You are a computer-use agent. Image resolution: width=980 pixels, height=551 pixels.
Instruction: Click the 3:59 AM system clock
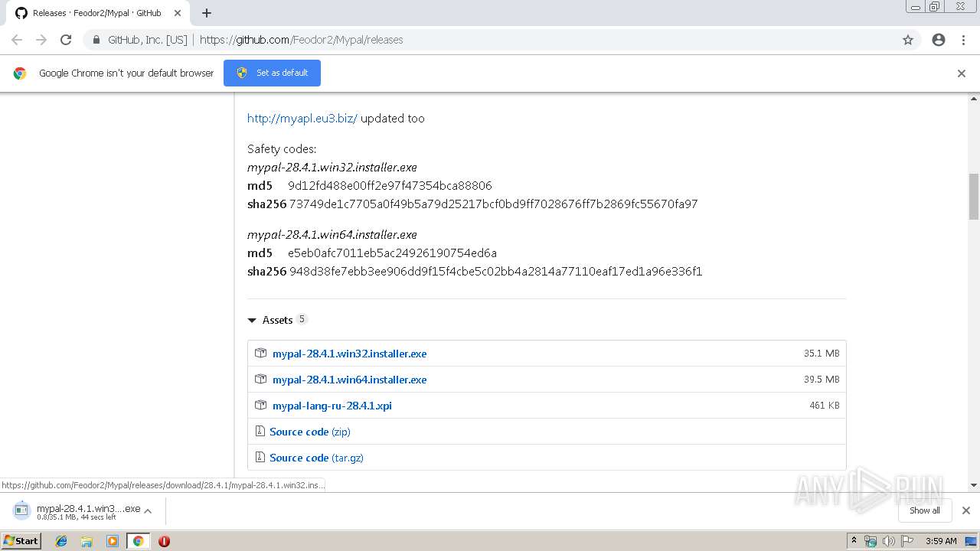coord(941,541)
